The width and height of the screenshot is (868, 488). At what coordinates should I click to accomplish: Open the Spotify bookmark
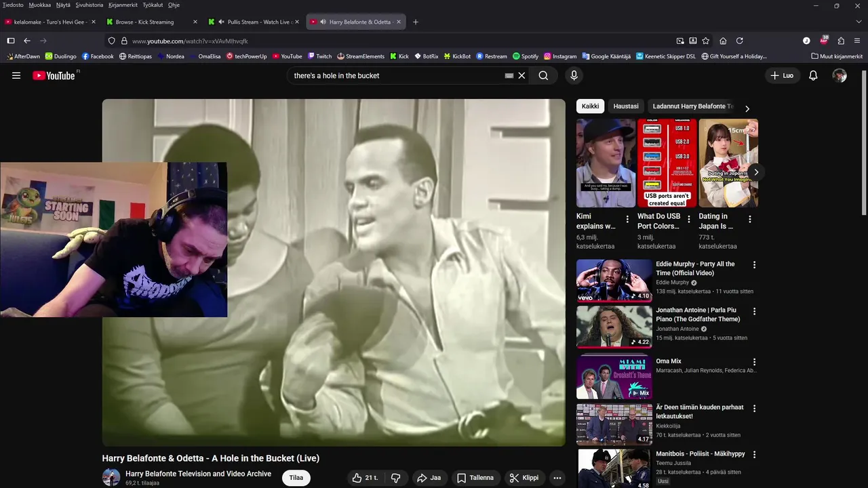526,56
